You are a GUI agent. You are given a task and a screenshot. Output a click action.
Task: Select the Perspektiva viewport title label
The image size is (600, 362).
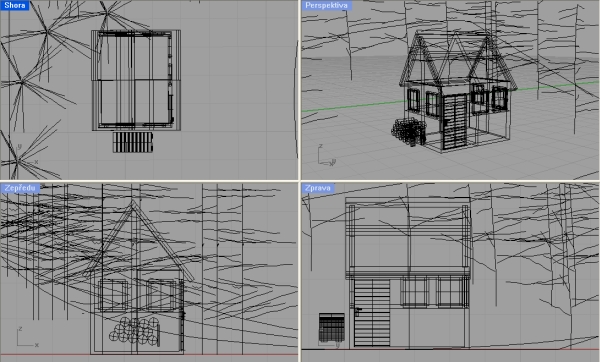coord(326,5)
